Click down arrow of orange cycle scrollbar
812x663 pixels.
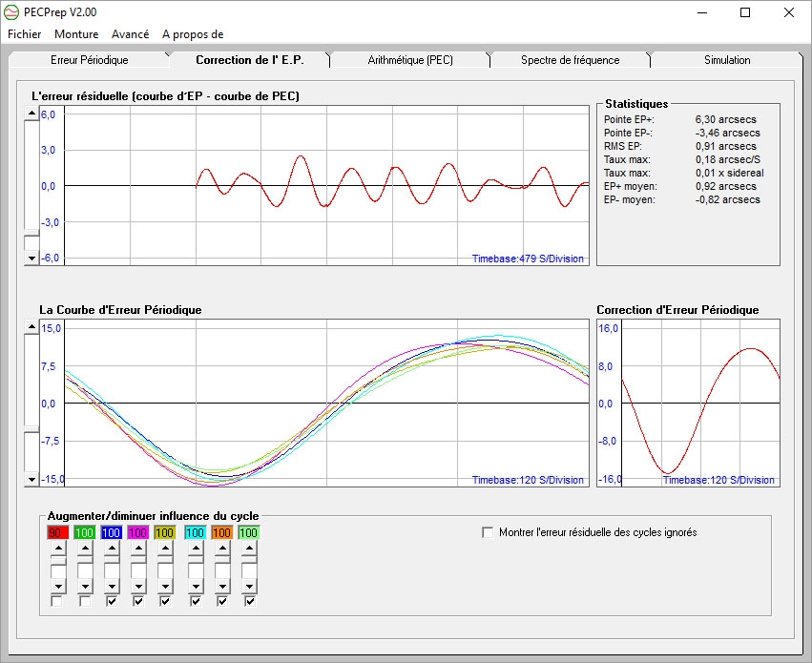222,586
